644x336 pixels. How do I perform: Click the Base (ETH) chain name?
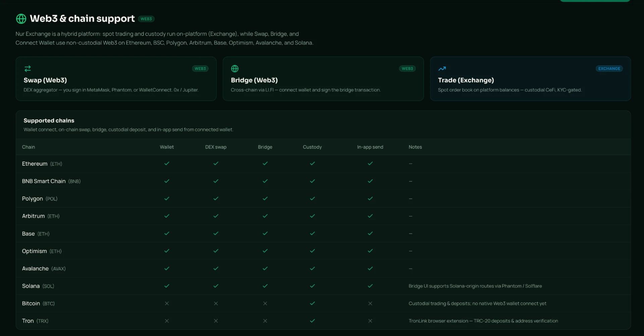36,233
